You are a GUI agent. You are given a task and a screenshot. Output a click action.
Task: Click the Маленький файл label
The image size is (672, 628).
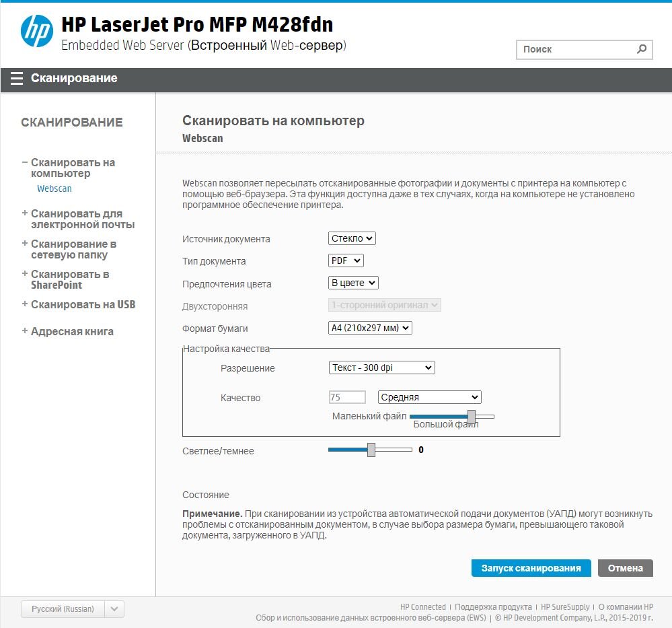pos(369,416)
